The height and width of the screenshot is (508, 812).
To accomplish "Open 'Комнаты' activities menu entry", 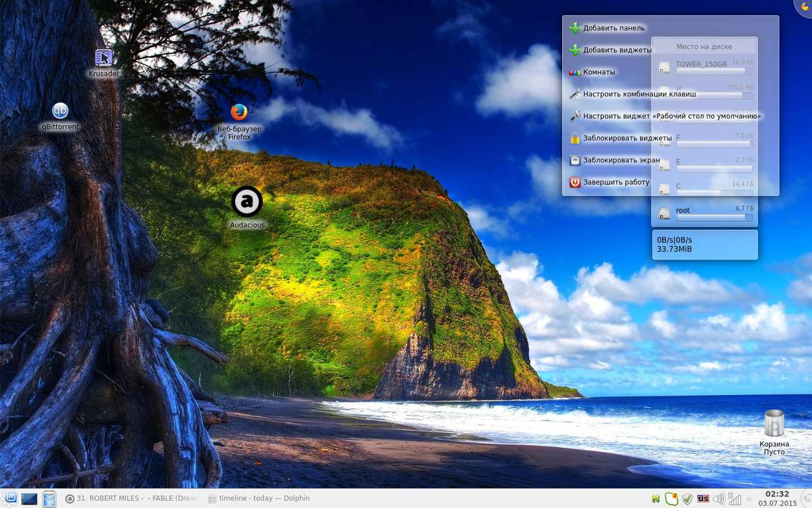I will tap(599, 72).
